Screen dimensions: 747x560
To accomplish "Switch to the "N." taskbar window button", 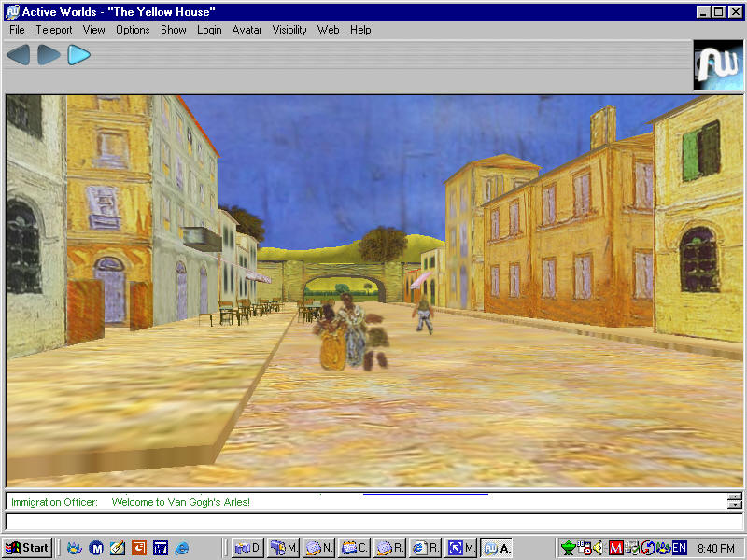I will [318, 548].
